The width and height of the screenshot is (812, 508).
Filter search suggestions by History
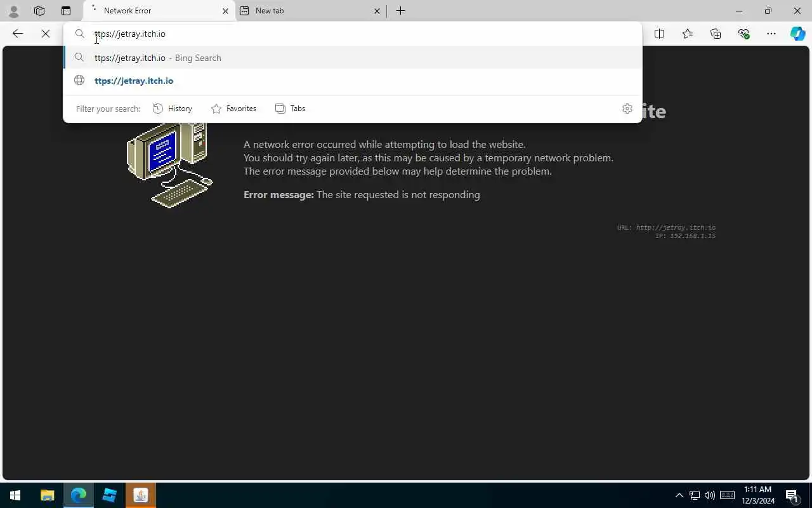[x=173, y=109]
